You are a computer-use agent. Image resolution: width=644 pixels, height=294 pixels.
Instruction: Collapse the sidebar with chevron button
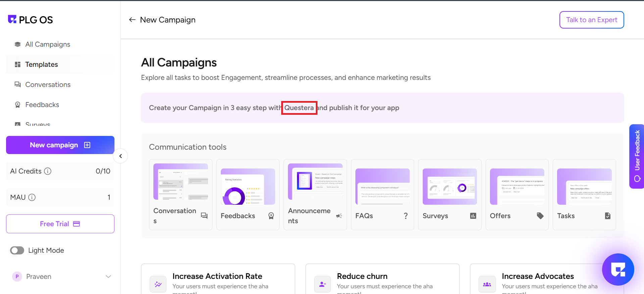pos(120,156)
